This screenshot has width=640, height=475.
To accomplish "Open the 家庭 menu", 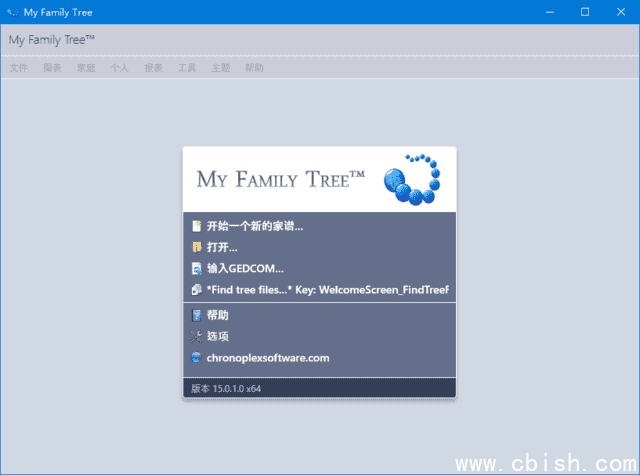I will point(86,68).
